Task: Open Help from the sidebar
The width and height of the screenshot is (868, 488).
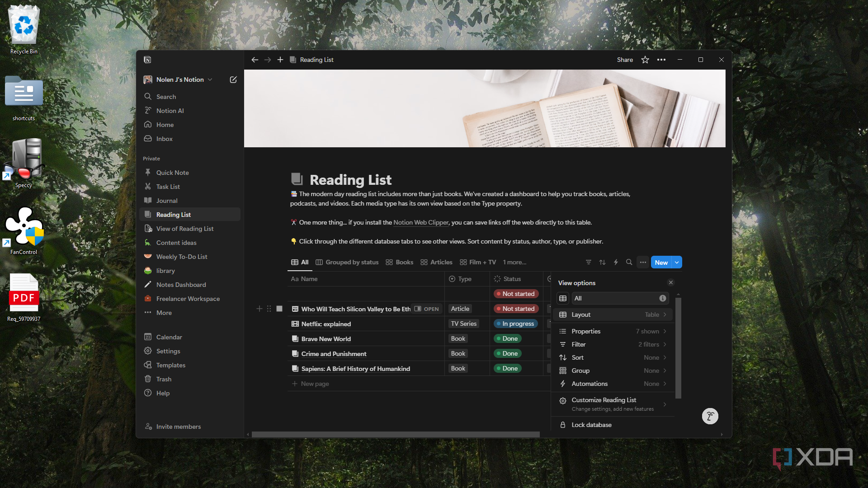Action: point(190,393)
